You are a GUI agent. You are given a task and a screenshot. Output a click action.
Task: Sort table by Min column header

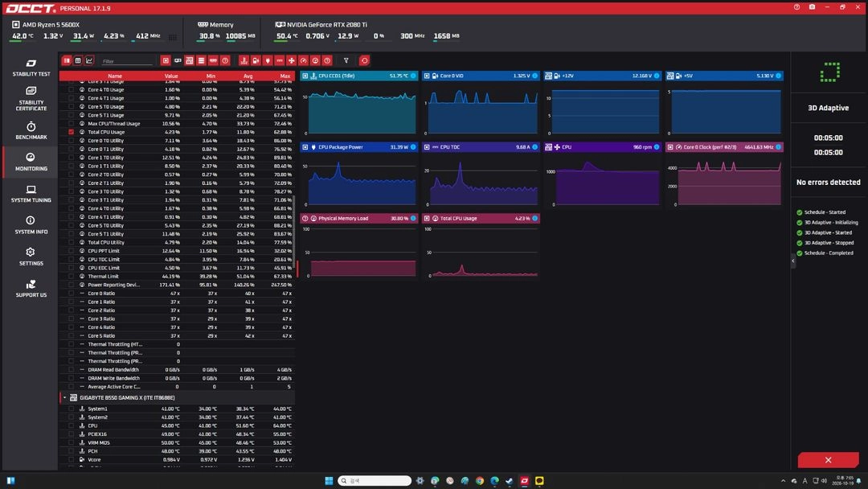[x=211, y=76]
